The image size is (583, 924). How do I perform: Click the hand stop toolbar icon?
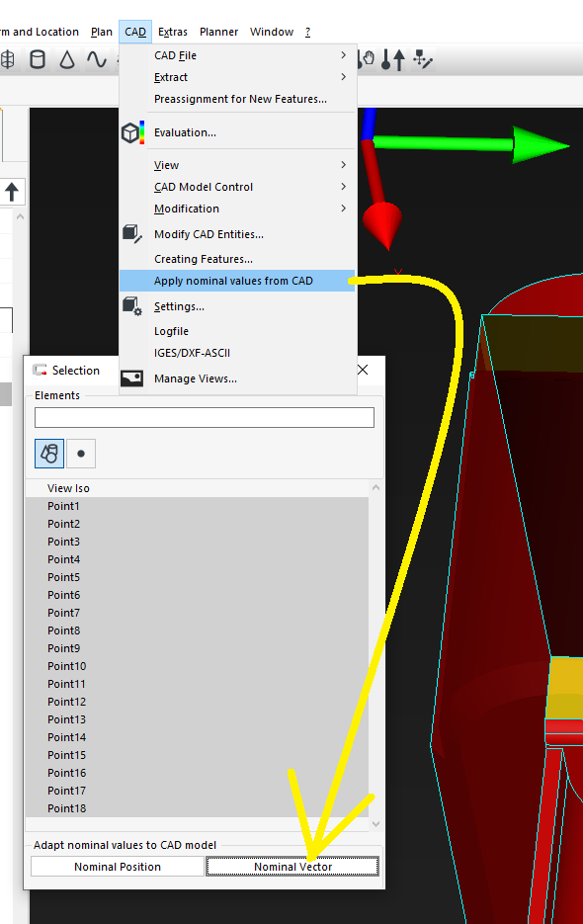(367, 59)
